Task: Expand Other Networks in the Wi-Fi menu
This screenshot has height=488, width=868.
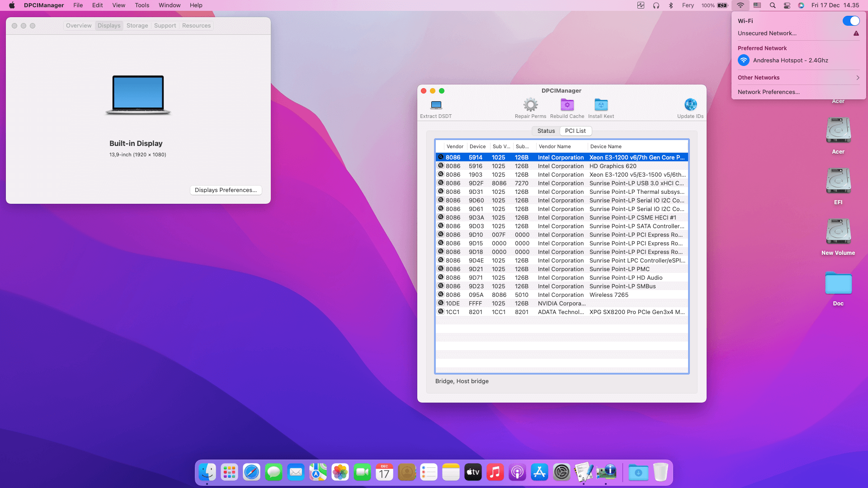Action: click(x=799, y=78)
